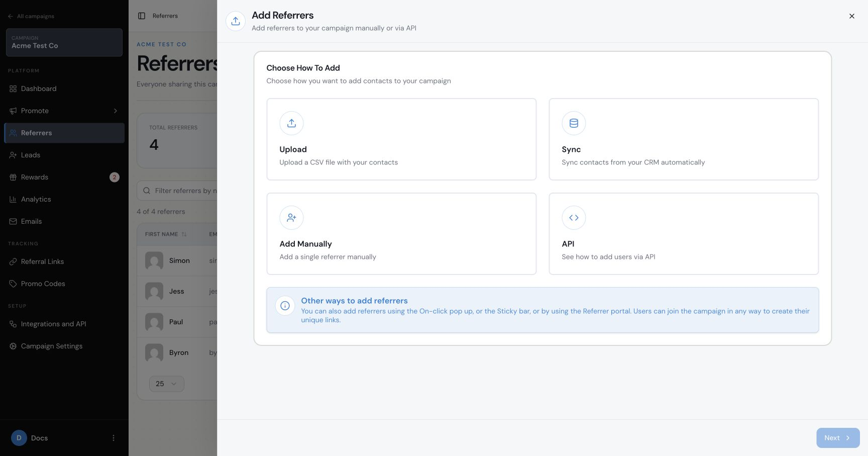The width and height of the screenshot is (868, 456).
Task: Open Campaign Settings
Action: [64, 346]
